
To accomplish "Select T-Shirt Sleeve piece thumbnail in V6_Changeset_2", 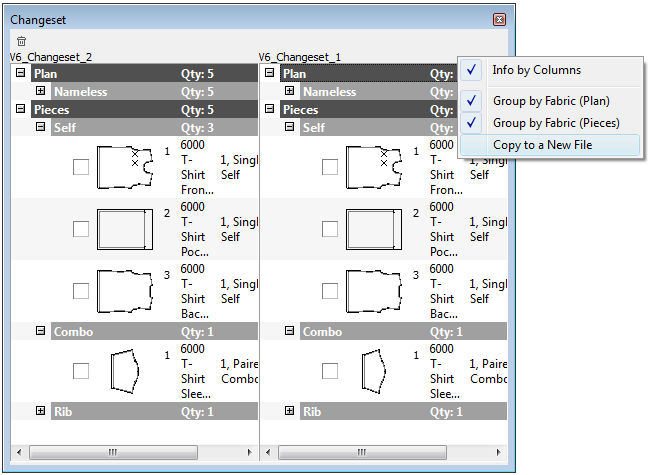I will click(122, 370).
